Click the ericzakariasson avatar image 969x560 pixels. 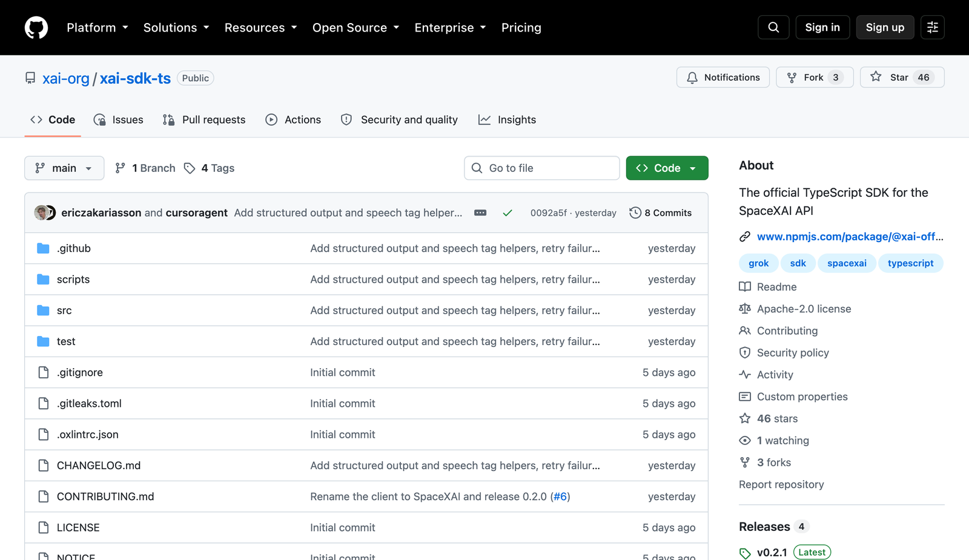41,212
